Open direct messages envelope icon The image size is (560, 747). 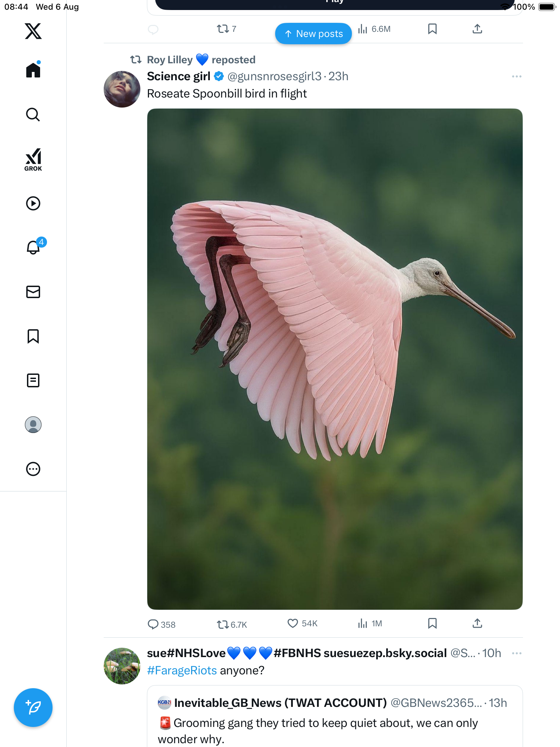pyautogui.click(x=33, y=292)
